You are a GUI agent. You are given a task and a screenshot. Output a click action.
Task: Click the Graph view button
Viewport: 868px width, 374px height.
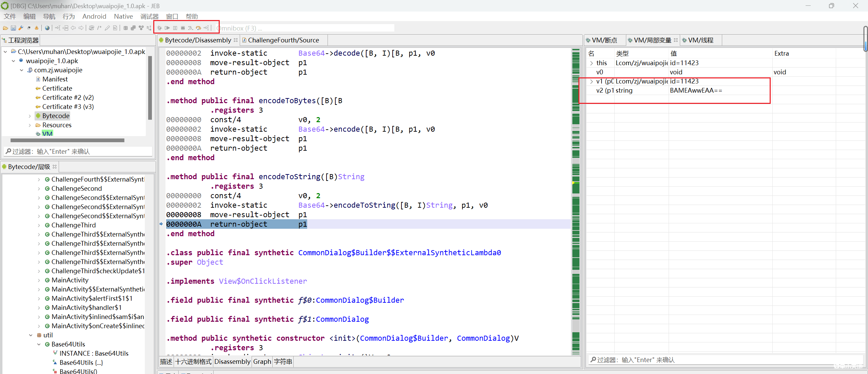click(262, 362)
